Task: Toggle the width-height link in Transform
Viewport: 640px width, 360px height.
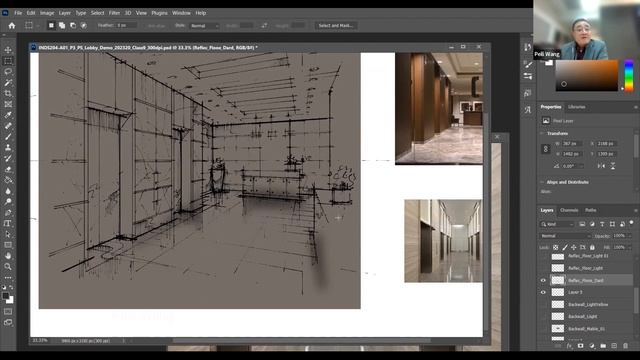Action: click(546, 149)
